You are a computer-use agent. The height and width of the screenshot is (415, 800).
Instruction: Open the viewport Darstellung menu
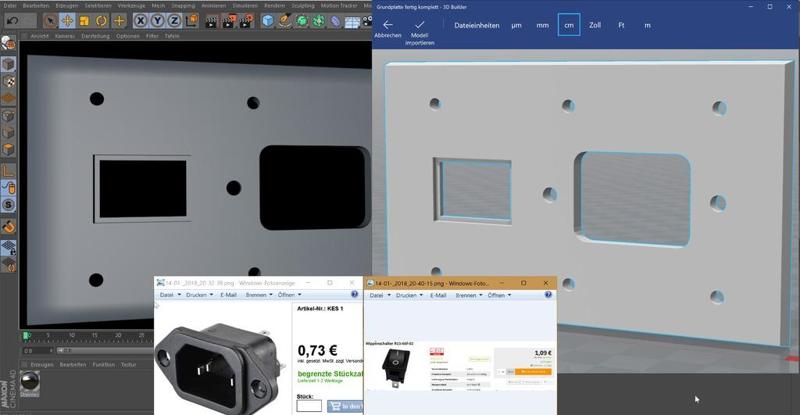95,36
